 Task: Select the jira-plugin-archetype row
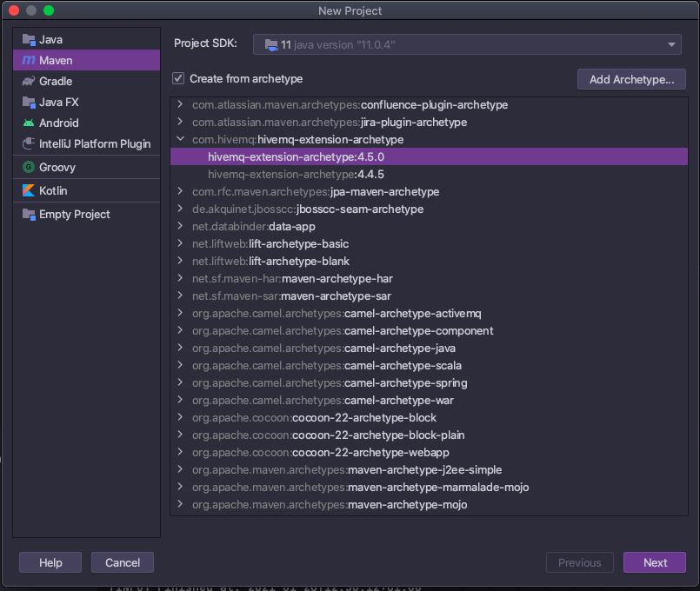429,122
